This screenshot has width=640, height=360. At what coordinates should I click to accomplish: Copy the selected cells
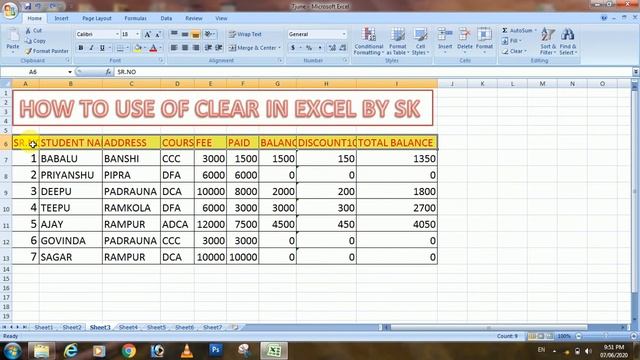pyautogui.click(x=35, y=41)
